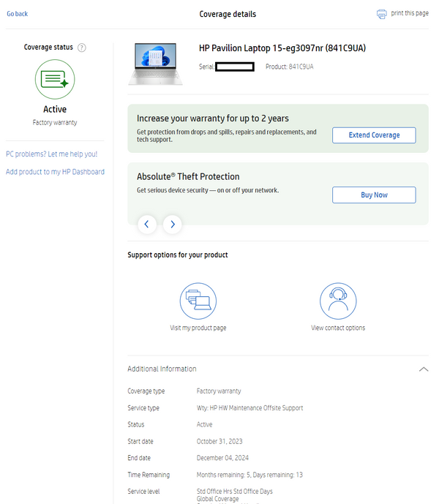Select 'Add product to my HP Dashboard'
Screen dimensions: 439x504
click(55, 172)
